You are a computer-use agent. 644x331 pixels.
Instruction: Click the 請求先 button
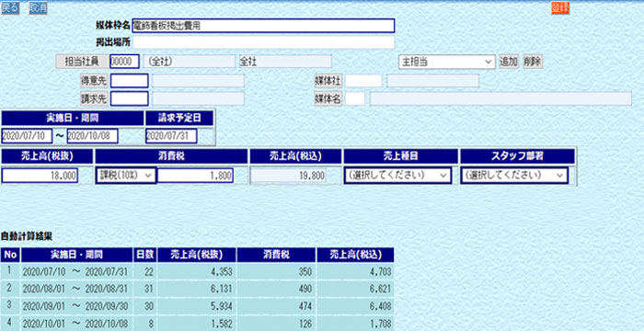(94, 98)
